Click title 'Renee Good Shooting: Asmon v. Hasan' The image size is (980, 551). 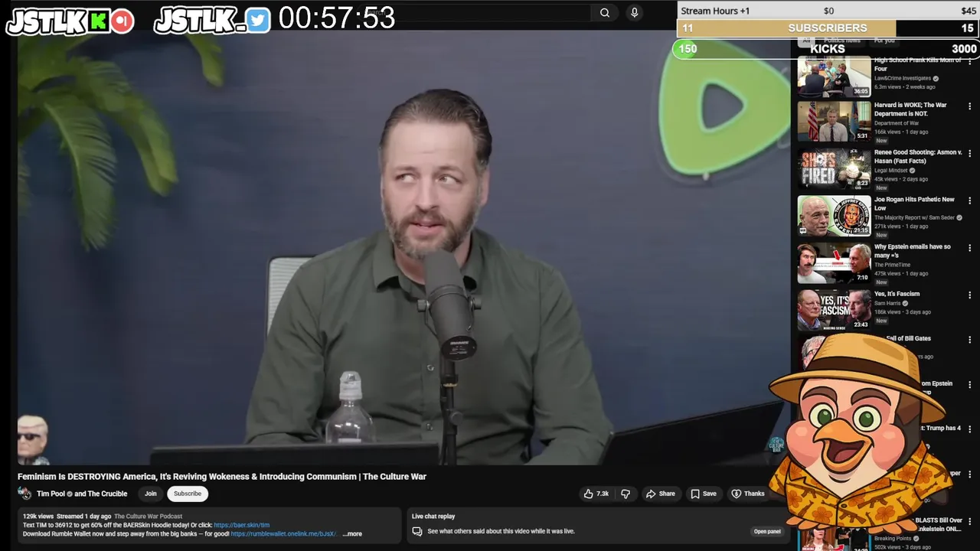click(918, 156)
